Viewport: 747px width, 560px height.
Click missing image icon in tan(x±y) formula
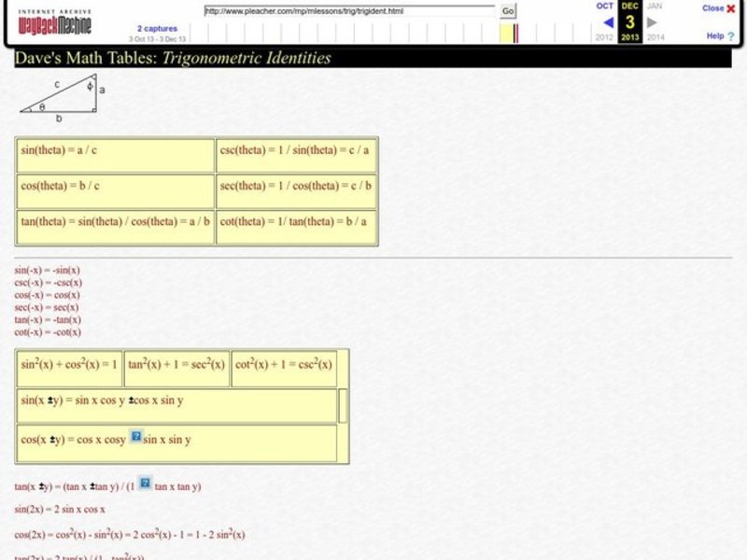point(145,483)
